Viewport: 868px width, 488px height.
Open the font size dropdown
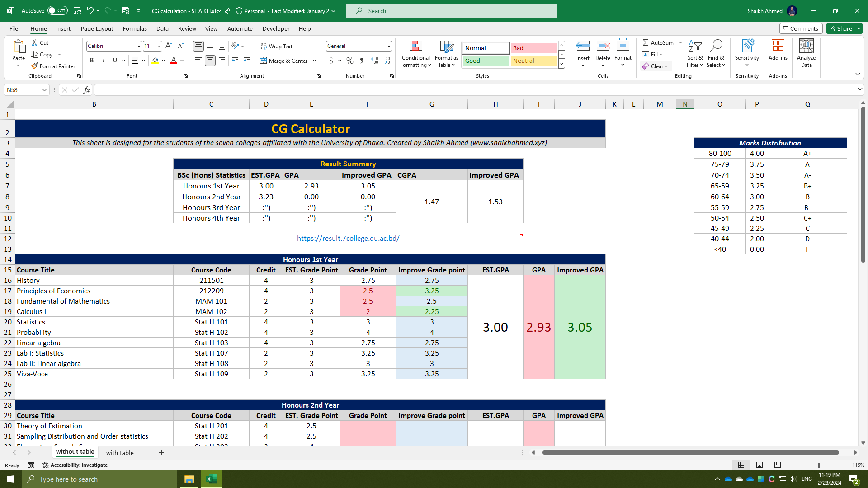(159, 46)
